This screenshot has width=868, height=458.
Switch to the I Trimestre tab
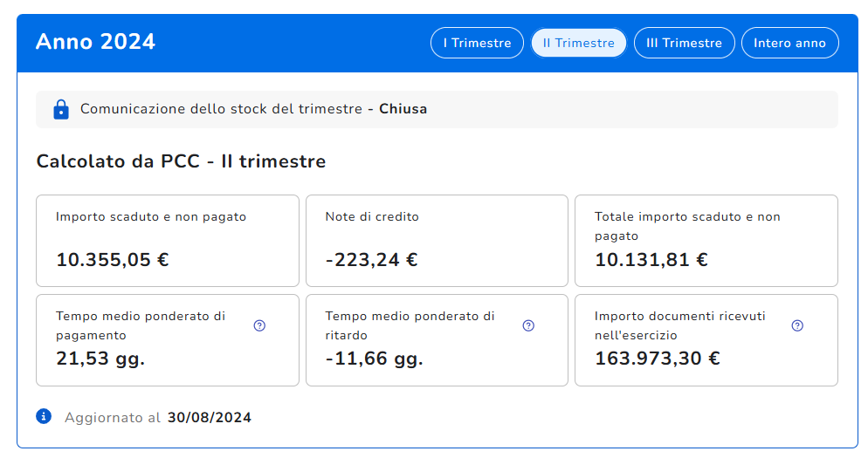477,43
